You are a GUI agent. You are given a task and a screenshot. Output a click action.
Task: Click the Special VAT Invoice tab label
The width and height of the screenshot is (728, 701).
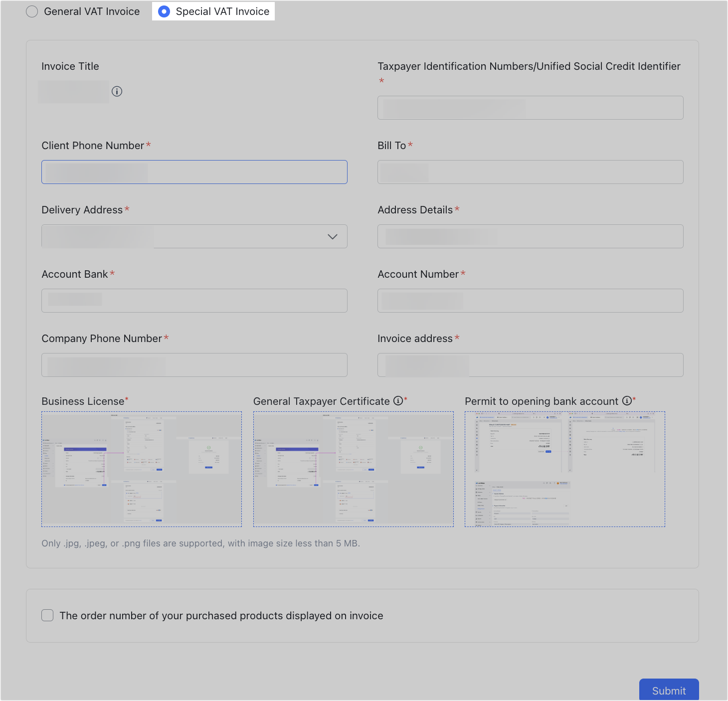(x=221, y=11)
